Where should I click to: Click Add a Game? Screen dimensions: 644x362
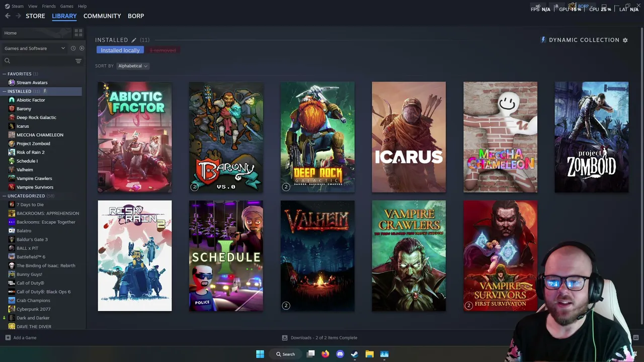pyautogui.click(x=25, y=338)
